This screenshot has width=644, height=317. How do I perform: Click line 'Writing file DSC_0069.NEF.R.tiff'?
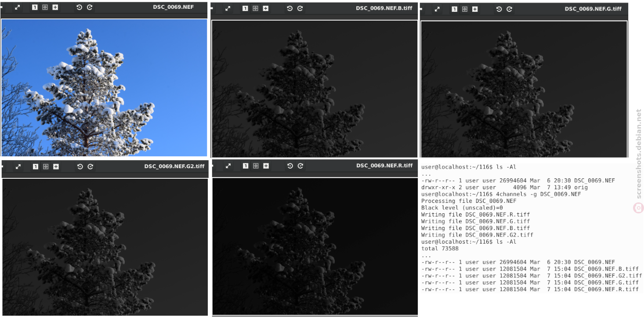476,215
